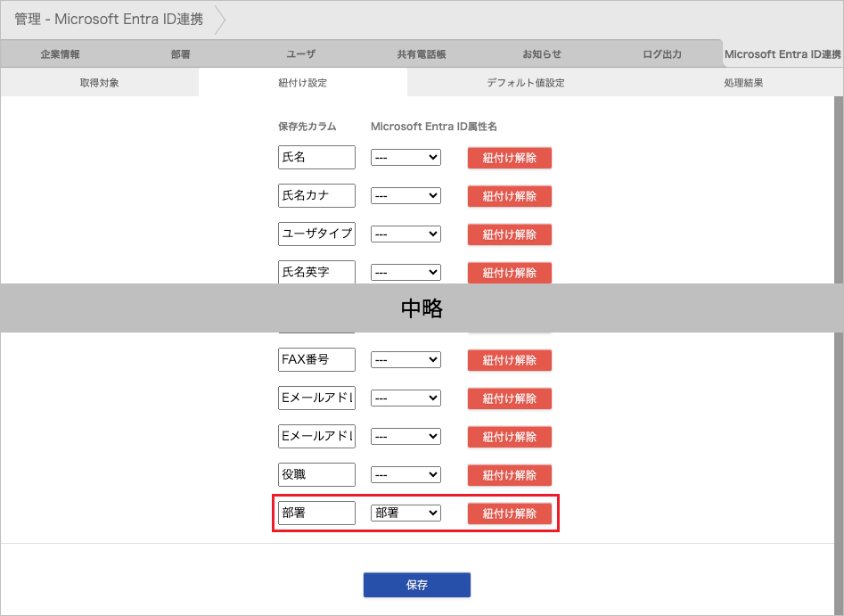Remove the mapping for 氏名英字
Screen dimensions: 844x616
[x=509, y=273]
